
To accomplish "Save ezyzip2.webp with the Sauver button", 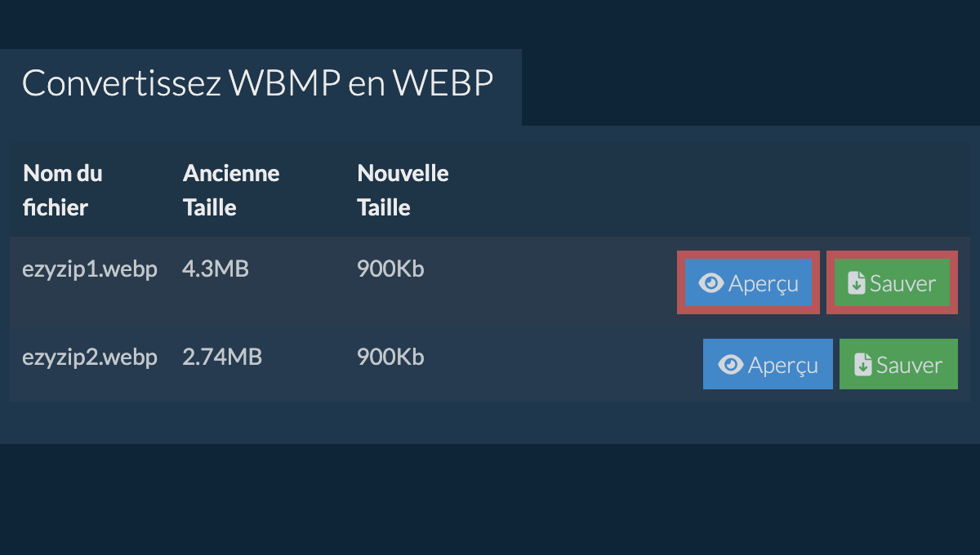I will [898, 364].
